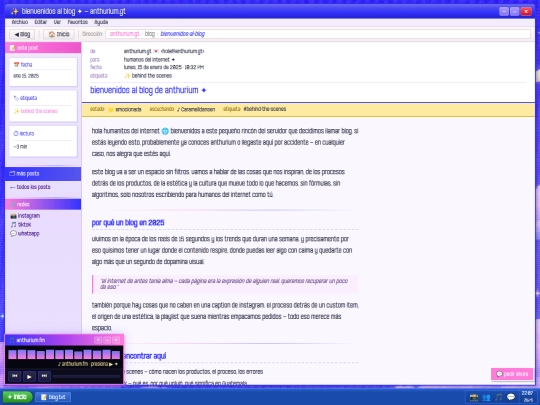Click the 'pedir ahora' chat button
This screenshot has height=405, width=540.
click(512, 374)
